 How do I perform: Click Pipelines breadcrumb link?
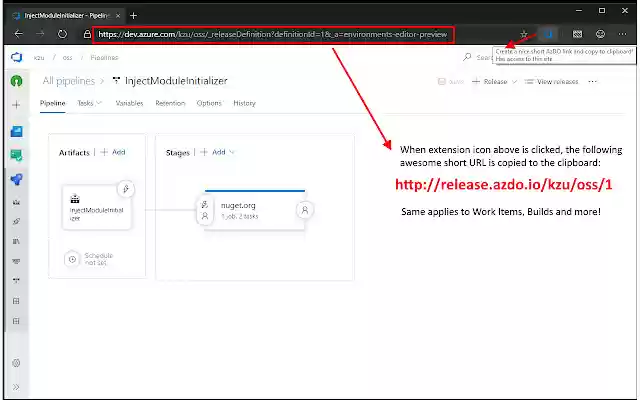coord(104,58)
